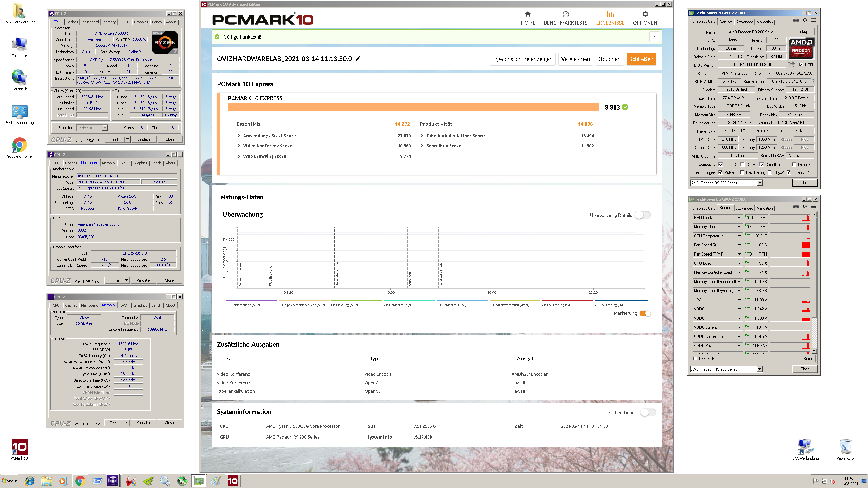Toggle System Details switch
This screenshot has height=488, width=868.
tap(648, 413)
